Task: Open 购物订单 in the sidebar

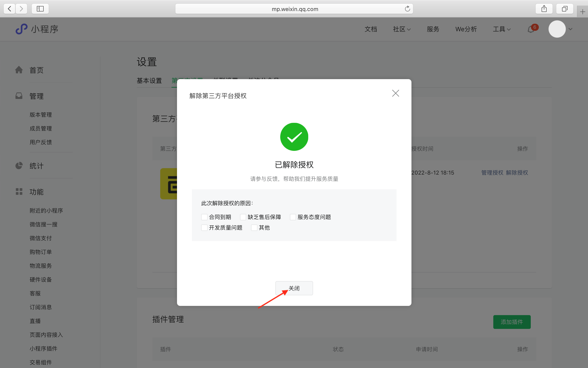Action: (41, 252)
